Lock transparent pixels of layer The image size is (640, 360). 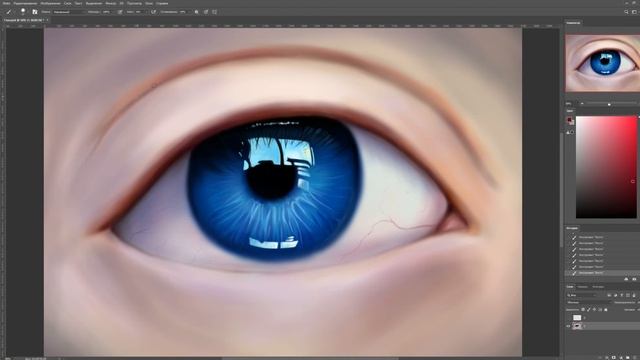pos(583,310)
